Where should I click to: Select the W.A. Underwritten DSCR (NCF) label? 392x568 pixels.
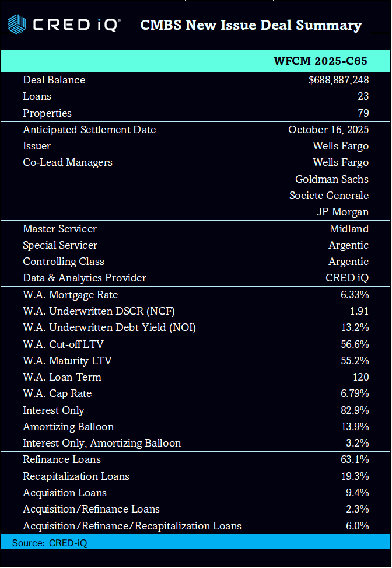99,311
